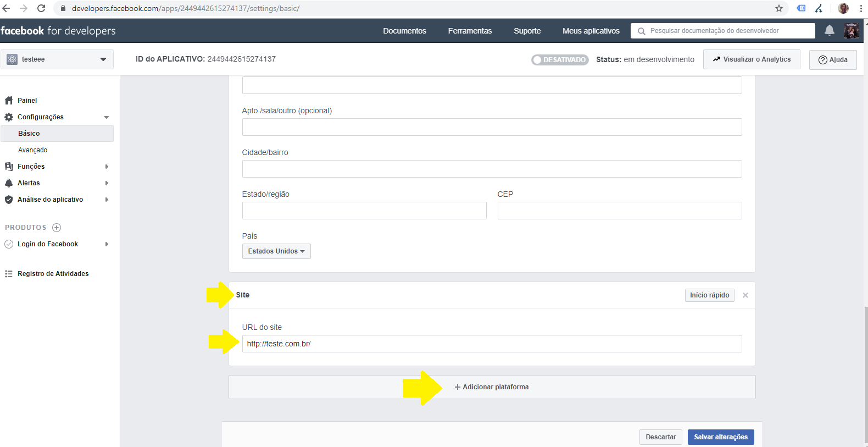Viewport: 868px width, 447px height.
Task: Add a product with PRODUTOS plus icon
Action: click(x=57, y=228)
